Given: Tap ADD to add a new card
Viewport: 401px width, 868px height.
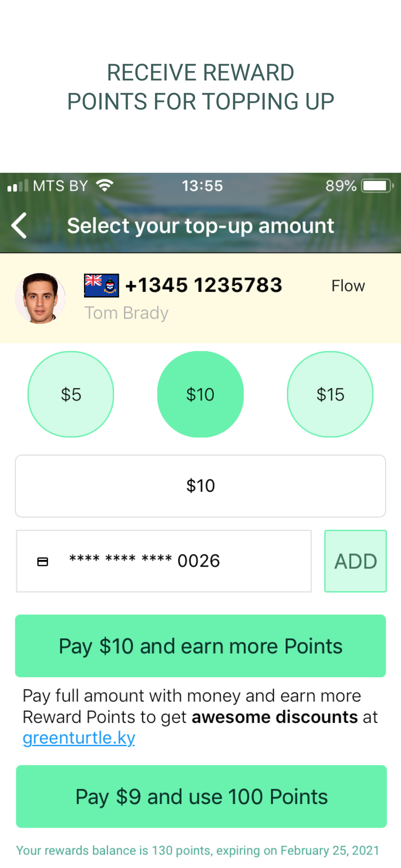Looking at the screenshot, I should [x=355, y=561].
